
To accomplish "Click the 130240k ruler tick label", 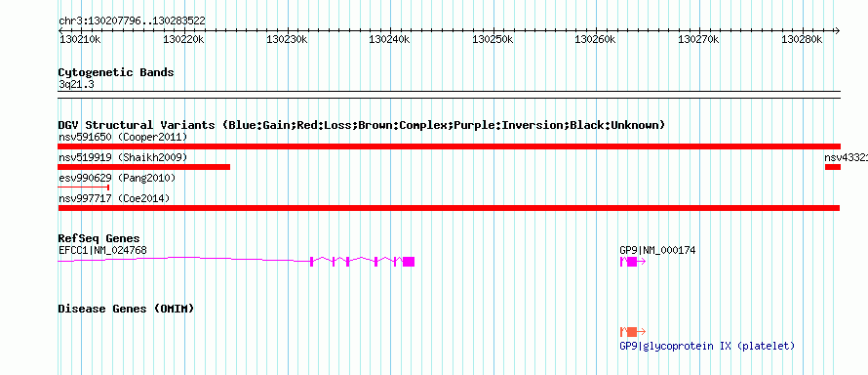I will tap(389, 39).
